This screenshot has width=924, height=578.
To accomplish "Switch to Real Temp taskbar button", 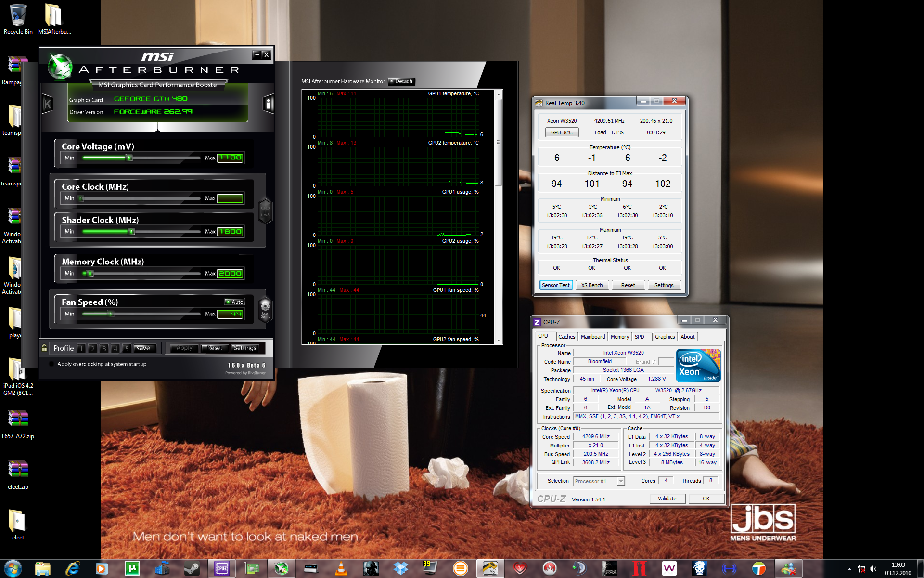I will [x=490, y=569].
